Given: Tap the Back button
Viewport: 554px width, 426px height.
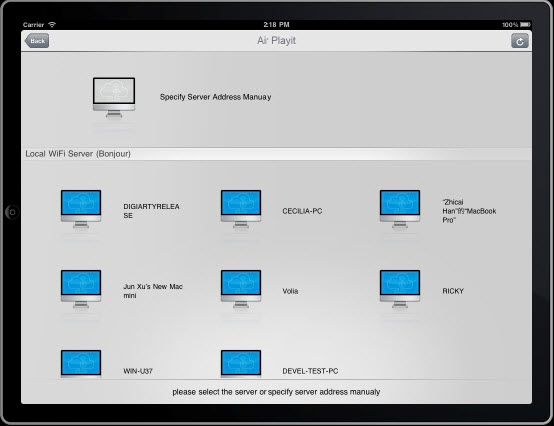Looking at the screenshot, I should pos(37,41).
